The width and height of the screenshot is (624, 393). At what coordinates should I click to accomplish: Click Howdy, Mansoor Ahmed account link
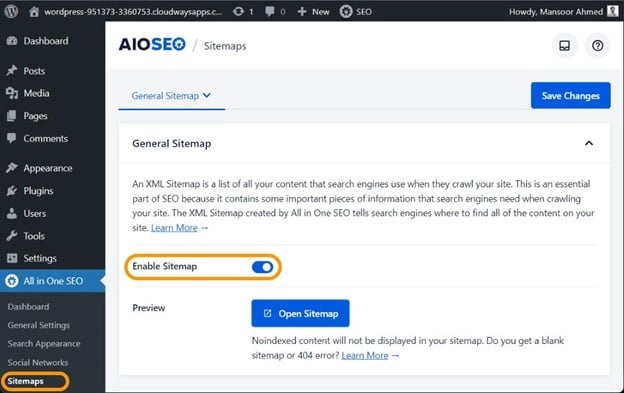point(556,12)
